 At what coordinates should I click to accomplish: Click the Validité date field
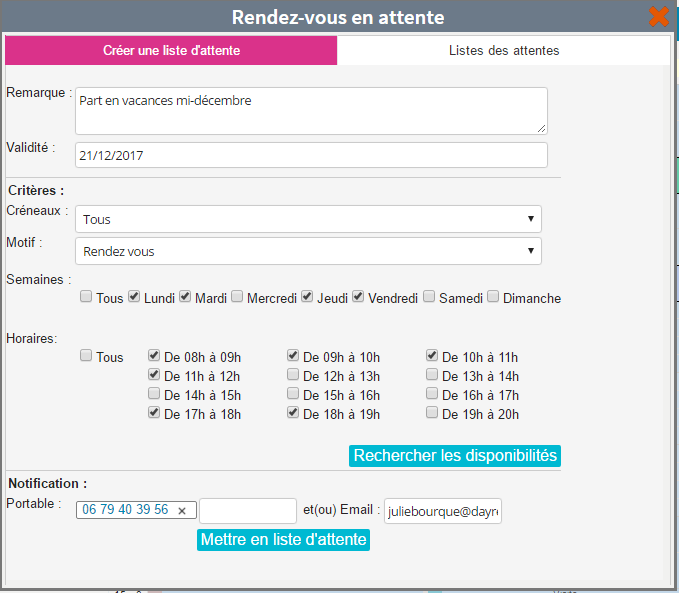(311, 155)
